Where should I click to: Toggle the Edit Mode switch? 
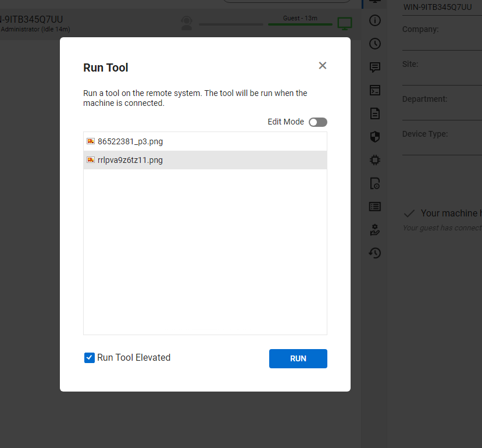coord(318,122)
